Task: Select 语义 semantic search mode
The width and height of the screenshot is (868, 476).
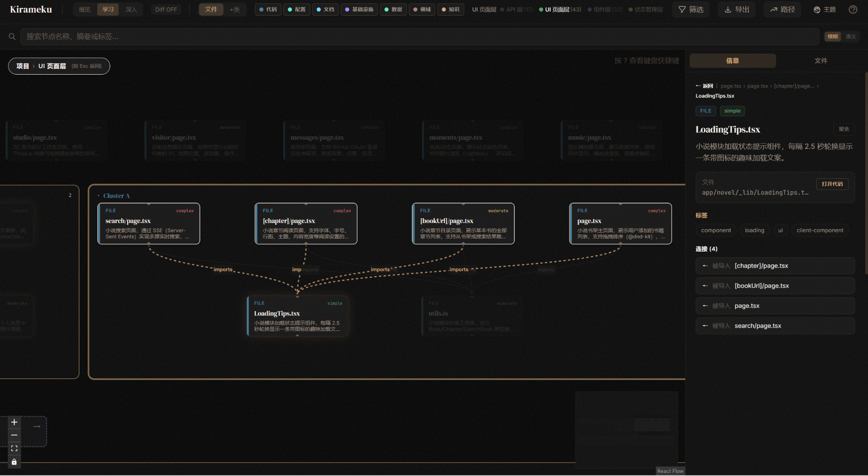Action: point(851,37)
